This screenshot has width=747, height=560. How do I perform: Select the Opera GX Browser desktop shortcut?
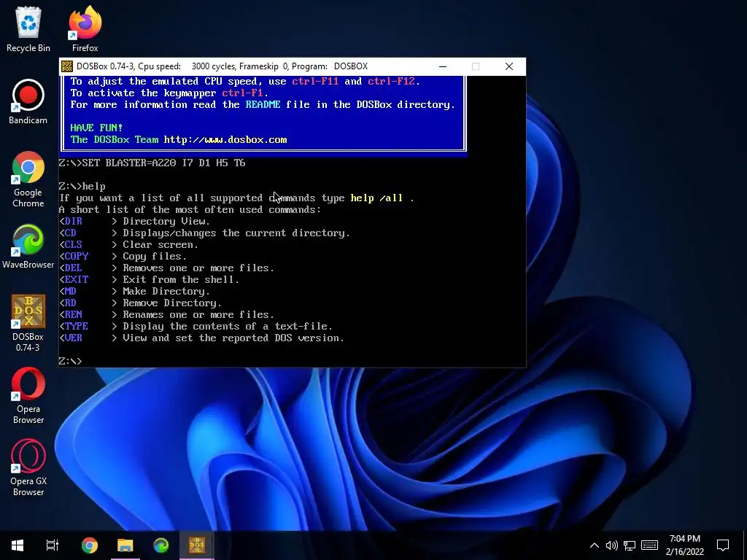point(28,469)
